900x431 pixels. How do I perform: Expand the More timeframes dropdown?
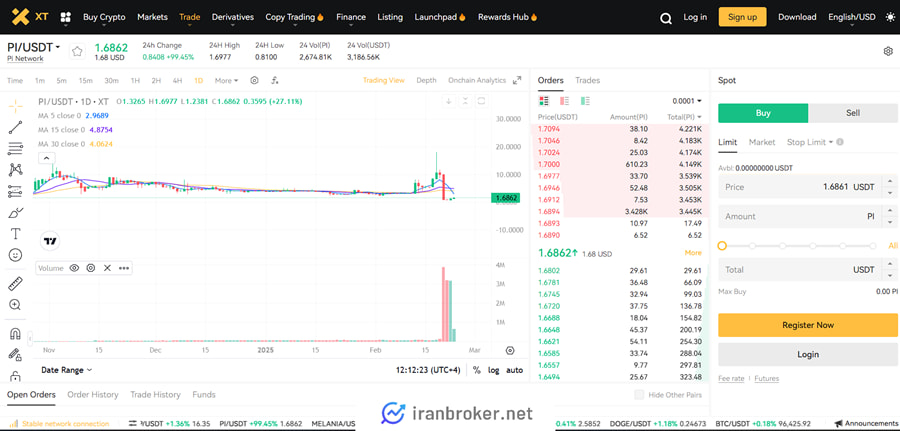pyautogui.click(x=226, y=80)
